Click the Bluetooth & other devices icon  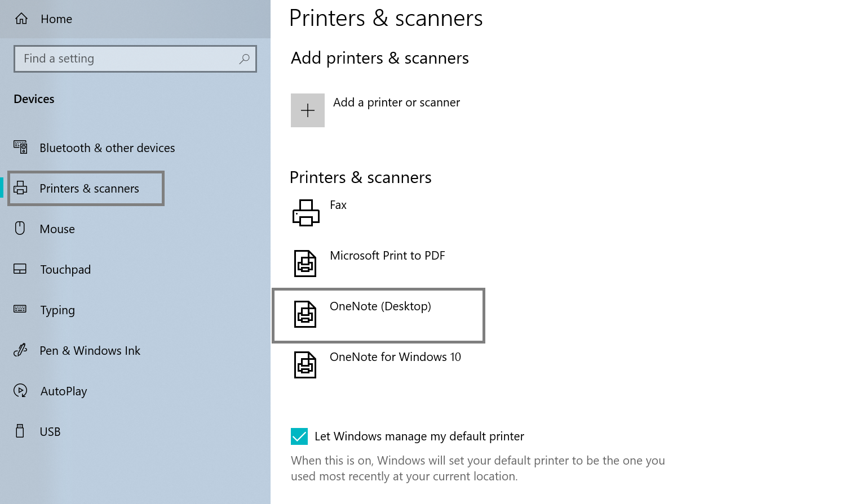20,147
